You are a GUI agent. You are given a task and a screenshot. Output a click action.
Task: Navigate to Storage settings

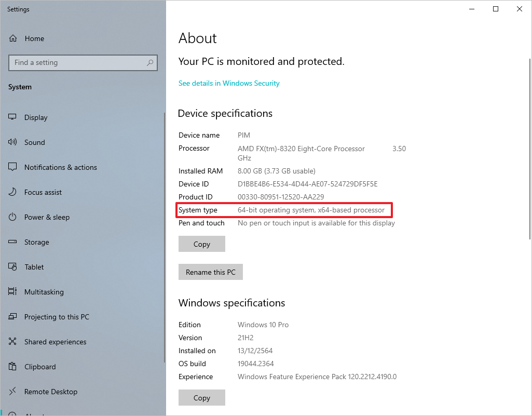click(x=82, y=242)
